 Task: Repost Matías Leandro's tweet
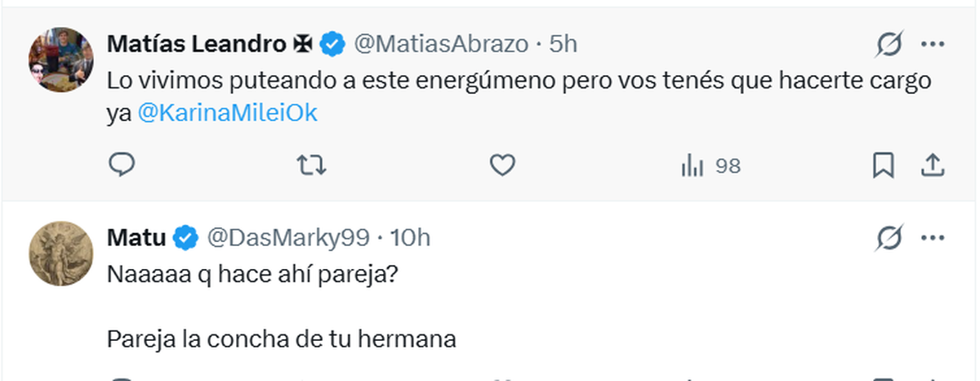311,166
